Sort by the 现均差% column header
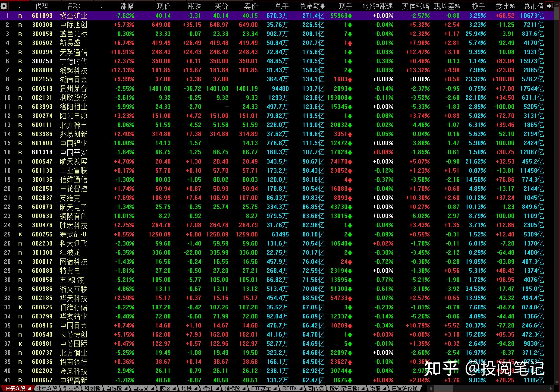 (447, 6)
